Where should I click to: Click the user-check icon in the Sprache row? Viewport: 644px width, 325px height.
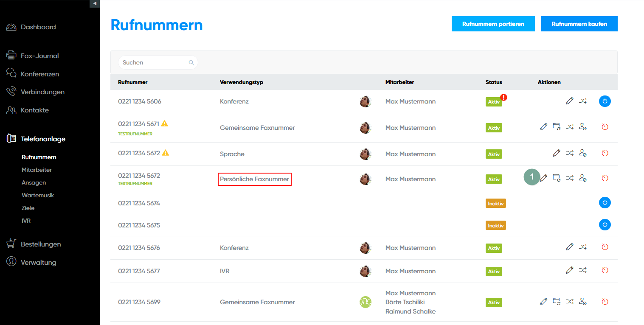[x=583, y=153]
